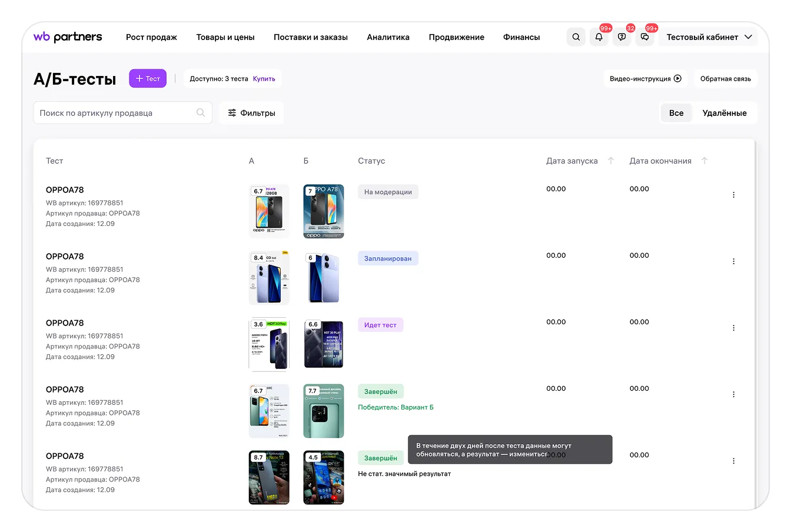Click the Запланирован status badge
Image resolution: width=791 pixels, height=532 pixels.
388,258
